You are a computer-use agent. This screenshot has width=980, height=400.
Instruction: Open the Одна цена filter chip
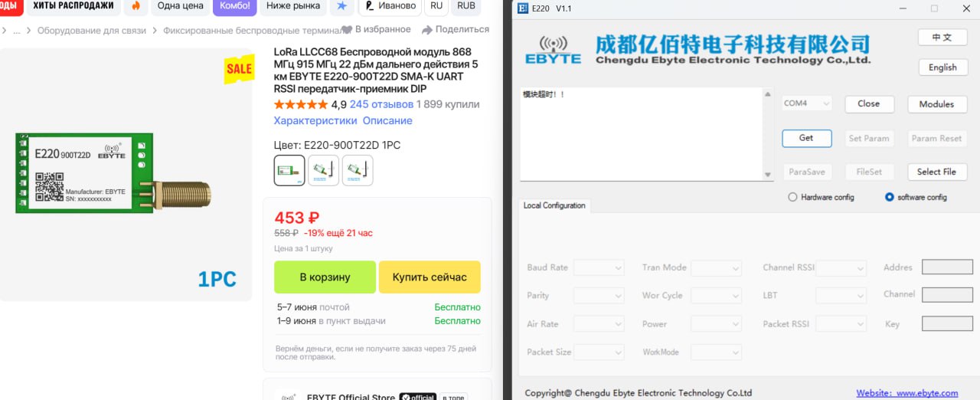coord(181,5)
